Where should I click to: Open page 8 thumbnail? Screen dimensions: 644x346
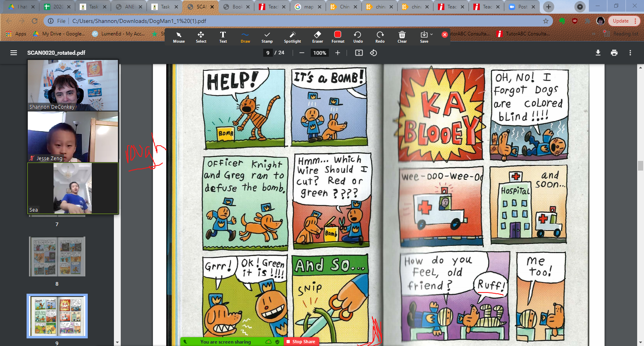click(57, 256)
